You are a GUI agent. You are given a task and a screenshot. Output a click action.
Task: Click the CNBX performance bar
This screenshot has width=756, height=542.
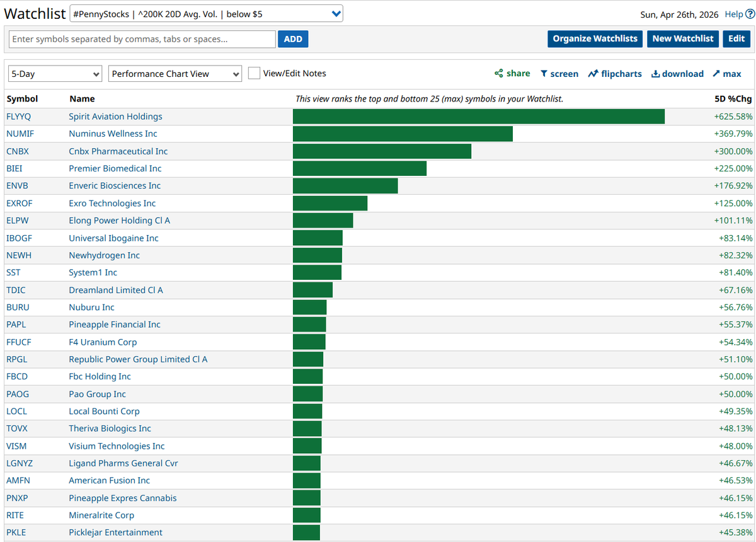[382, 151]
